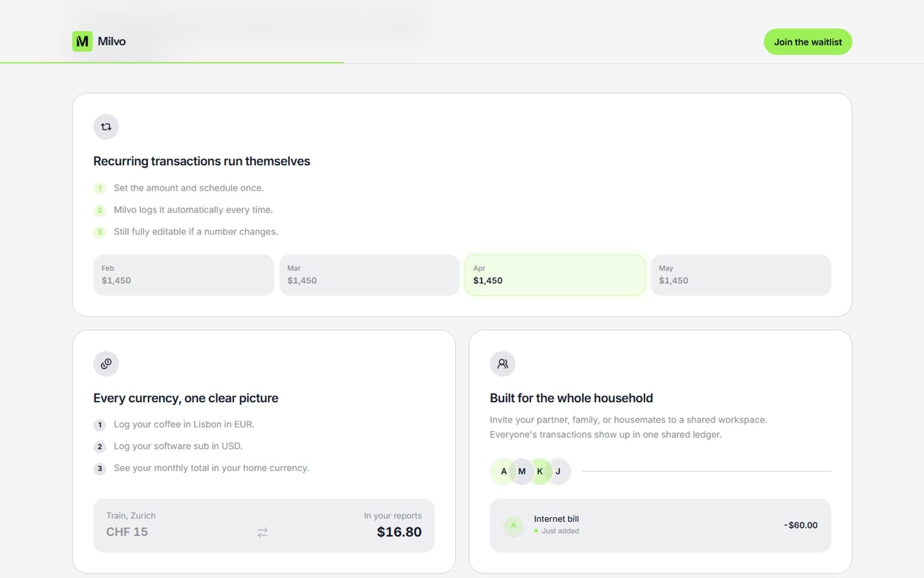Click the 'Just added' status text
The height and width of the screenshot is (578, 924).
[560, 531]
